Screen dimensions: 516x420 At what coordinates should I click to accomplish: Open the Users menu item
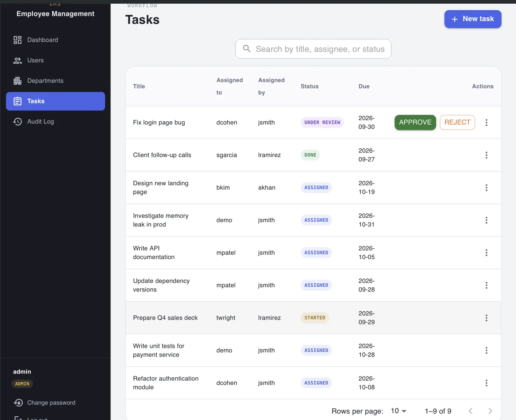coord(55,60)
